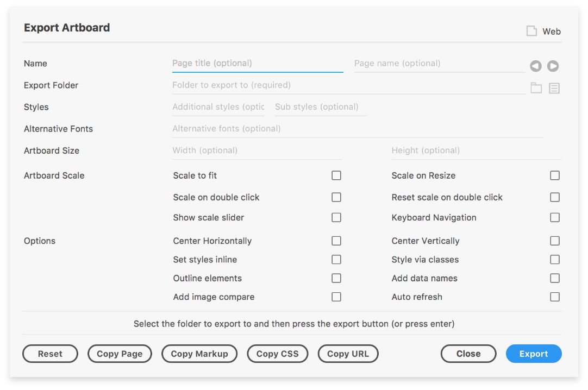Screen dimensions: 588x390
Task: Click the list icon beside Export Folder
Action: tap(554, 88)
